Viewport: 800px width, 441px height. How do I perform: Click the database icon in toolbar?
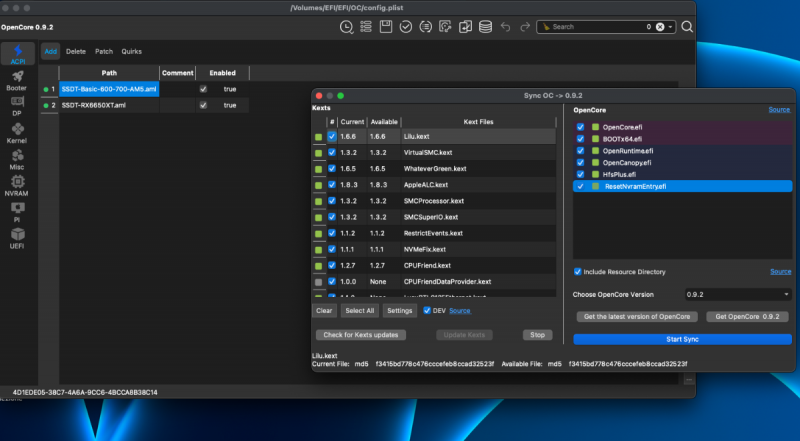(x=485, y=27)
